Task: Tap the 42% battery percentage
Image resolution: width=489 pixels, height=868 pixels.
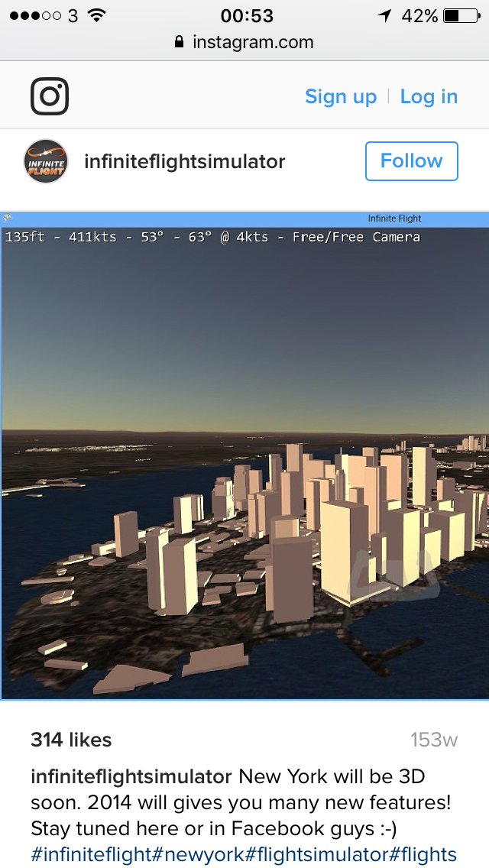Action: click(419, 15)
